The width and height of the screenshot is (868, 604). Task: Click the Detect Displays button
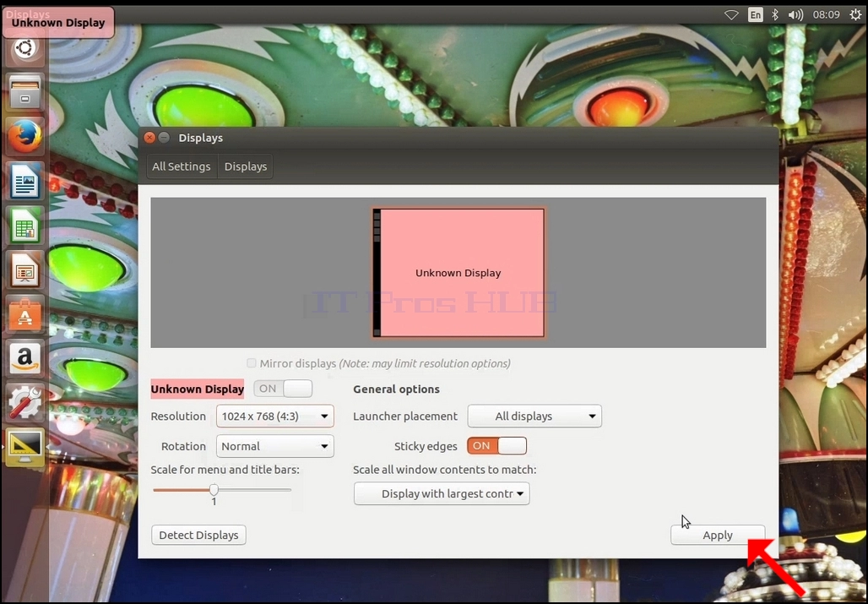coord(198,536)
